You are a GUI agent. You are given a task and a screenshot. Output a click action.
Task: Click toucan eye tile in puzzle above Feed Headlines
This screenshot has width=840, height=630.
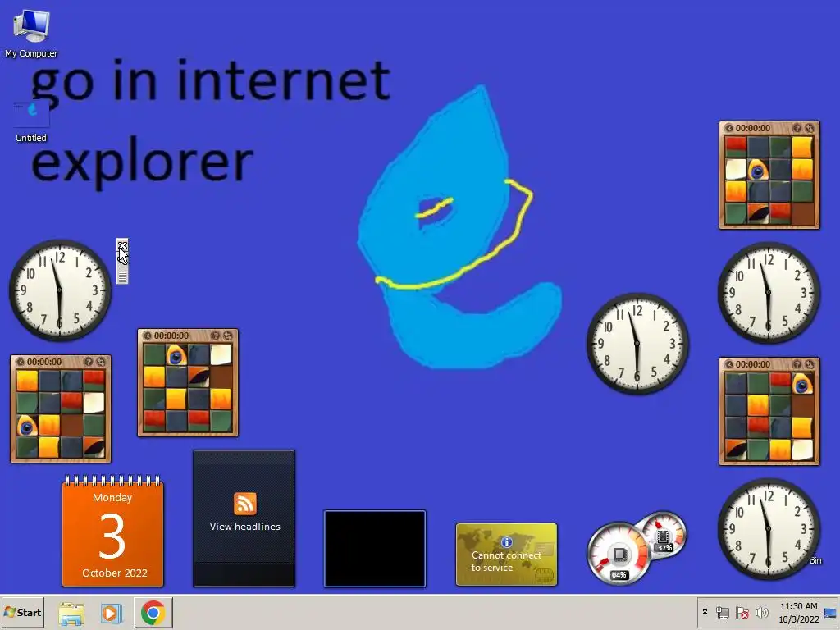(x=176, y=355)
